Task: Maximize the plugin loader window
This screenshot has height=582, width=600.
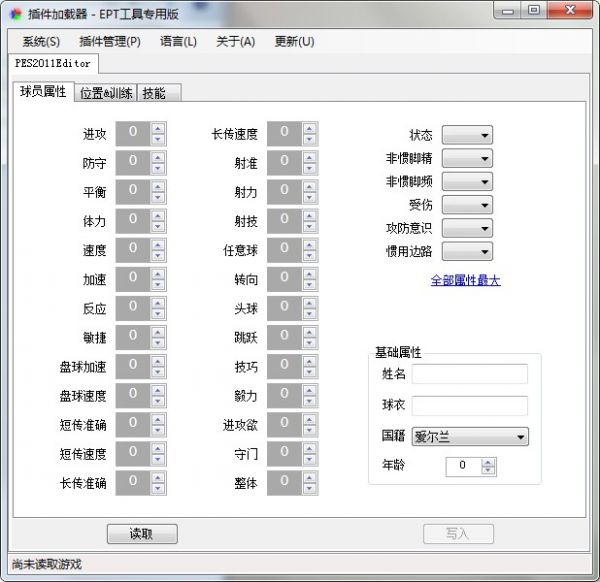Action: pos(534,10)
